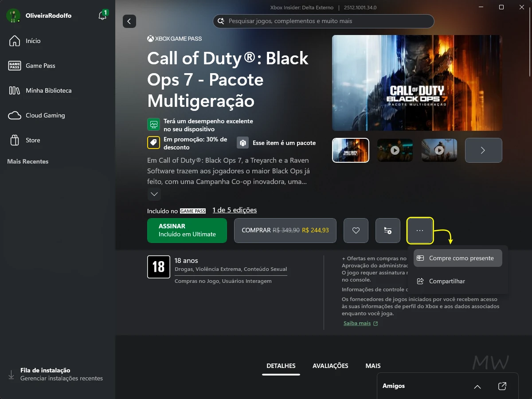Open the Cloud Gaming section
The image size is (532, 399).
pos(46,115)
